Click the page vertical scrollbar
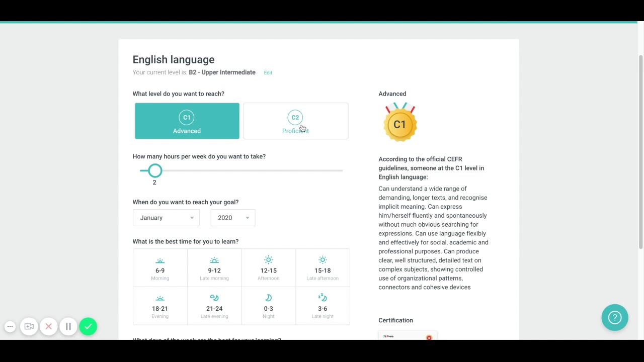This screenshot has height=362, width=644. [640, 151]
